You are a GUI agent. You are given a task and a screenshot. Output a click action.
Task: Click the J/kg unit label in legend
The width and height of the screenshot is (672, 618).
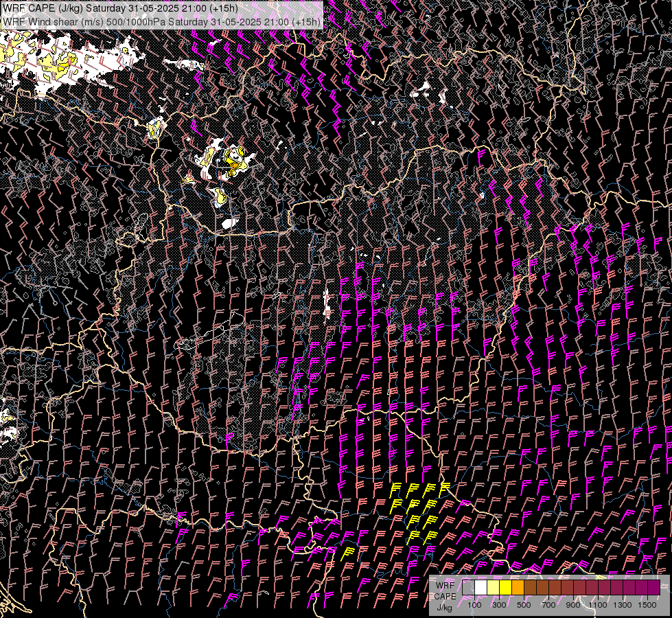coord(445,608)
